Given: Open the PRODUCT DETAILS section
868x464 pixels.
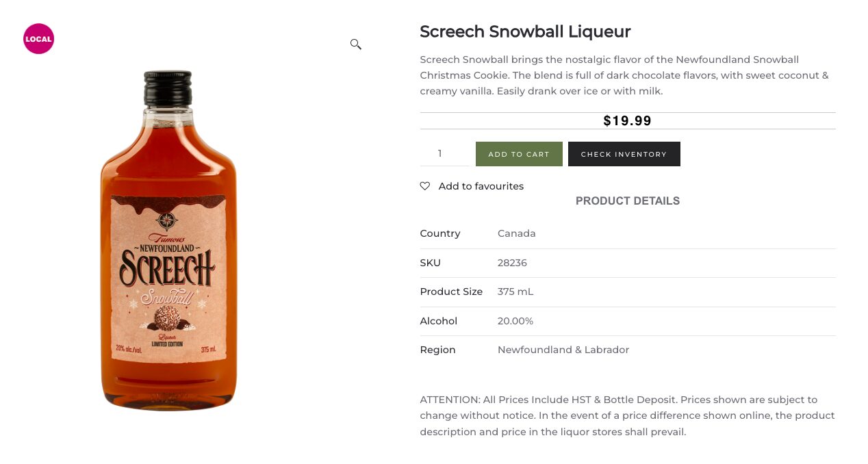Looking at the screenshot, I should 627,201.
